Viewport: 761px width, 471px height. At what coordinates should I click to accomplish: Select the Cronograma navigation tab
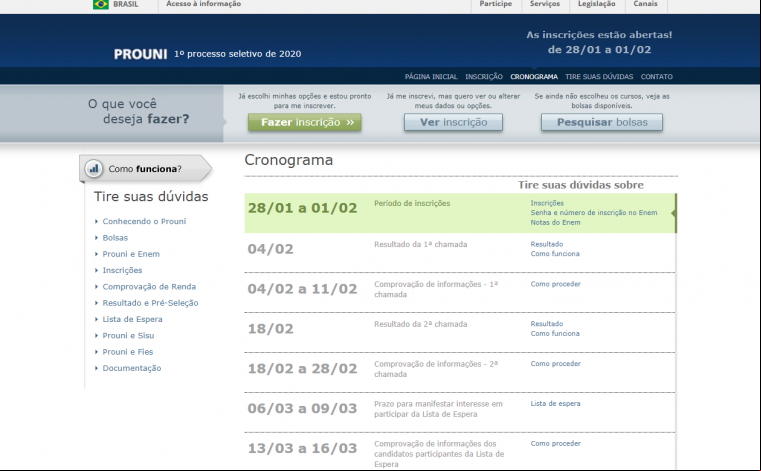(x=534, y=77)
